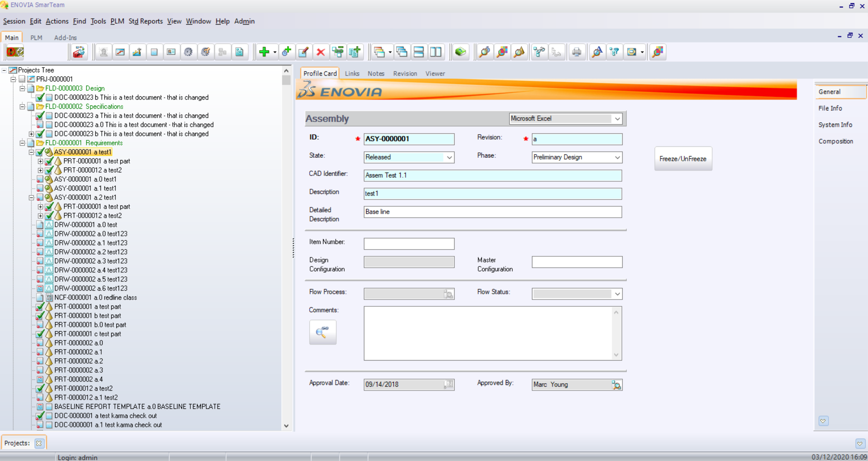Click the red toolbox icon in toolbar
Screen dimensions: 868x461
pyautogui.click(x=79, y=52)
